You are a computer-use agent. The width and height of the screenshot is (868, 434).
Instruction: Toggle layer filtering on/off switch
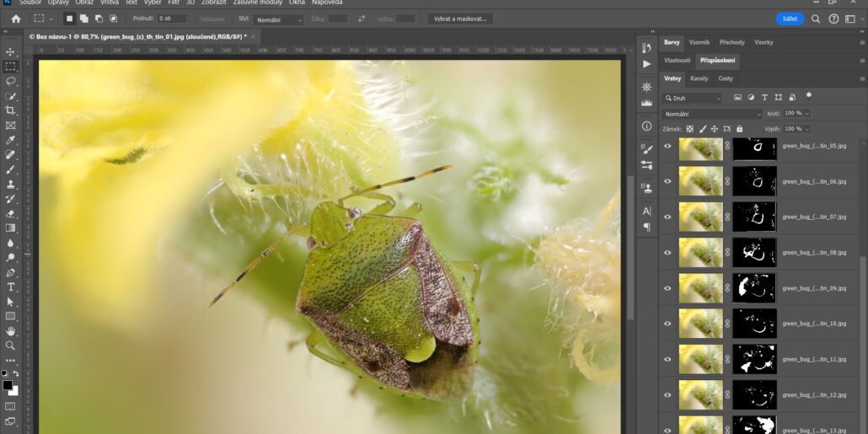click(x=808, y=96)
